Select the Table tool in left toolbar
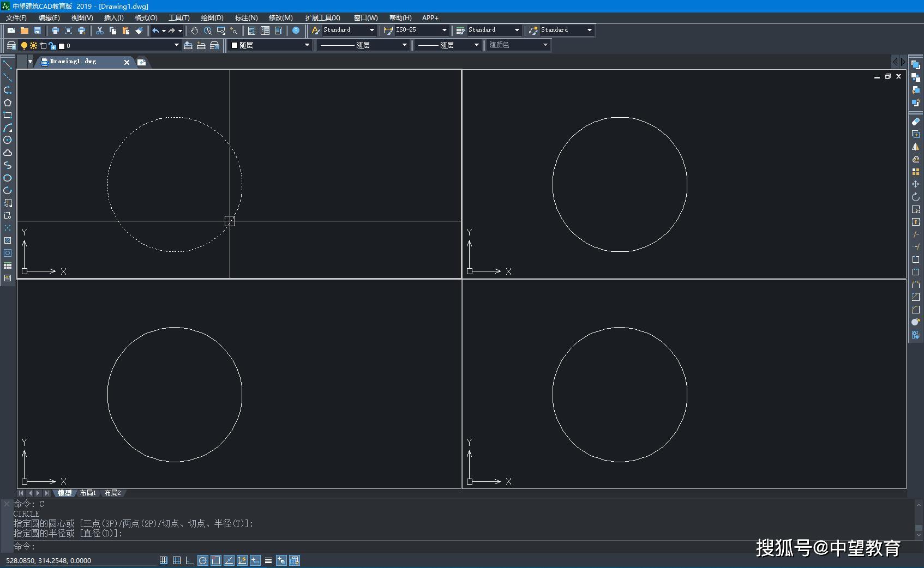 click(x=8, y=265)
